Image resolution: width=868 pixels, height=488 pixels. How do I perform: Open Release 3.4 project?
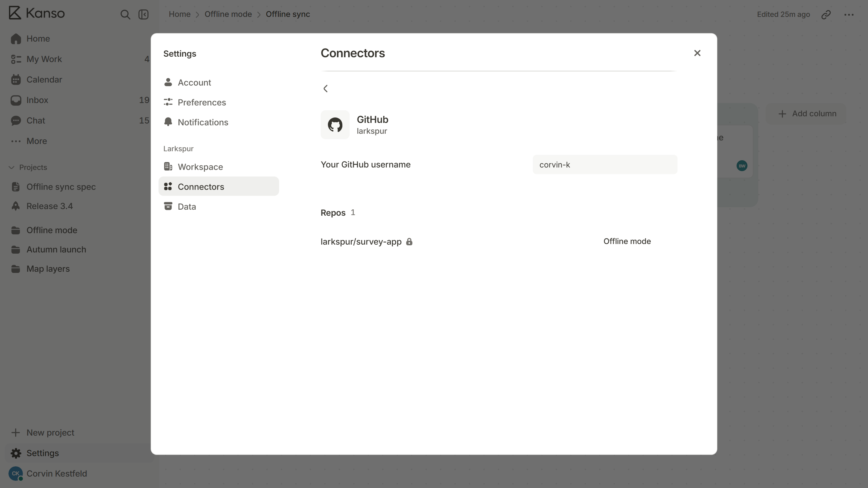click(x=79, y=206)
